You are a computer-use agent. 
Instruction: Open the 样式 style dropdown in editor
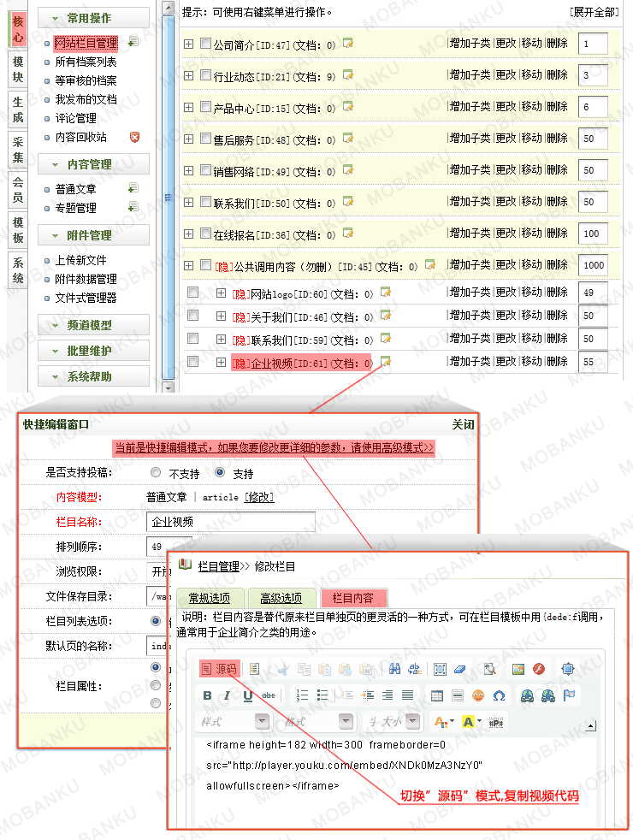point(262,721)
